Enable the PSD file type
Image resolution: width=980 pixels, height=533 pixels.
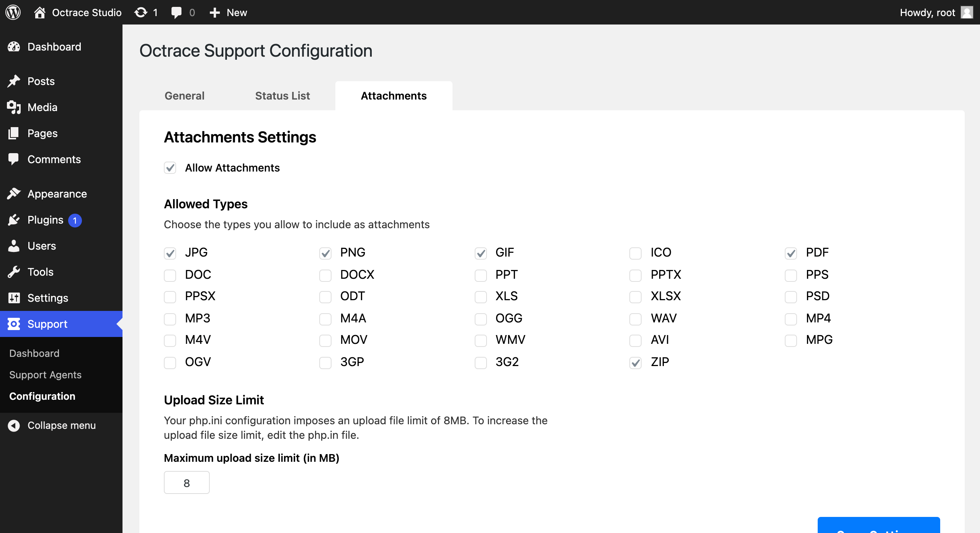791,296
